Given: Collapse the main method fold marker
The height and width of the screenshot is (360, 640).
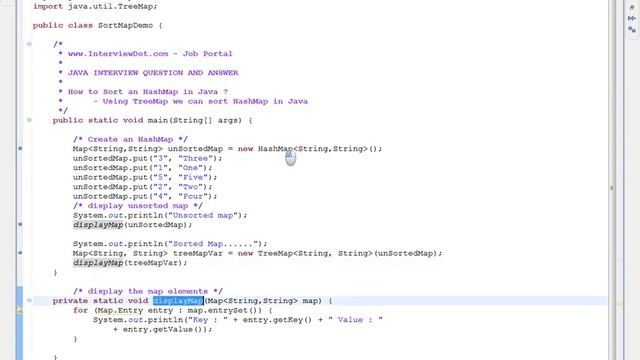Looking at the screenshot, I should coord(29,120).
